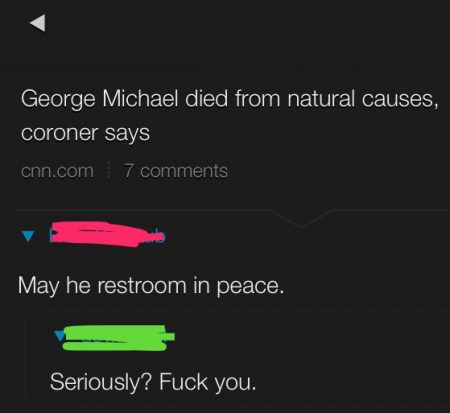Tap the 7 comments label
The image size is (450, 413).
tap(176, 171)
